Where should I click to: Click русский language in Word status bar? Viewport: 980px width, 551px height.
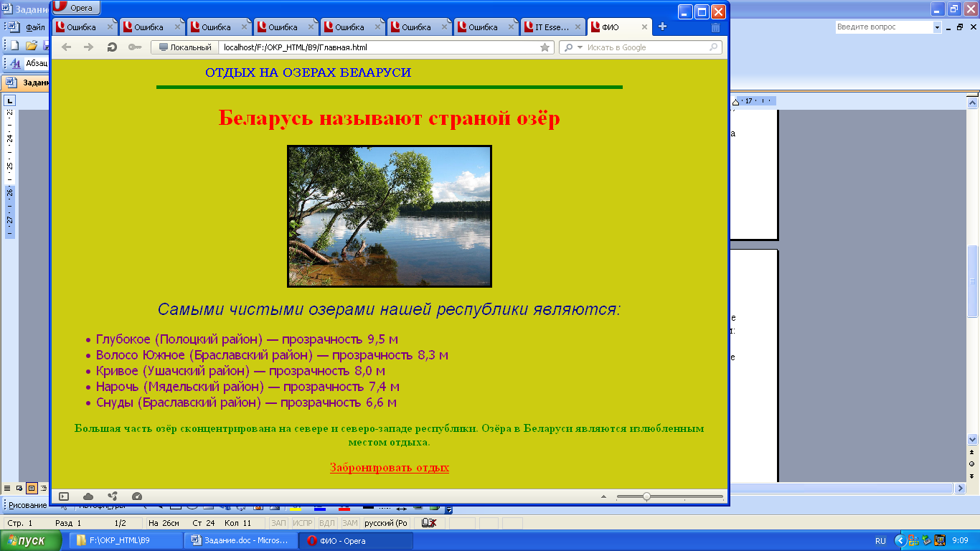point(387,523)
